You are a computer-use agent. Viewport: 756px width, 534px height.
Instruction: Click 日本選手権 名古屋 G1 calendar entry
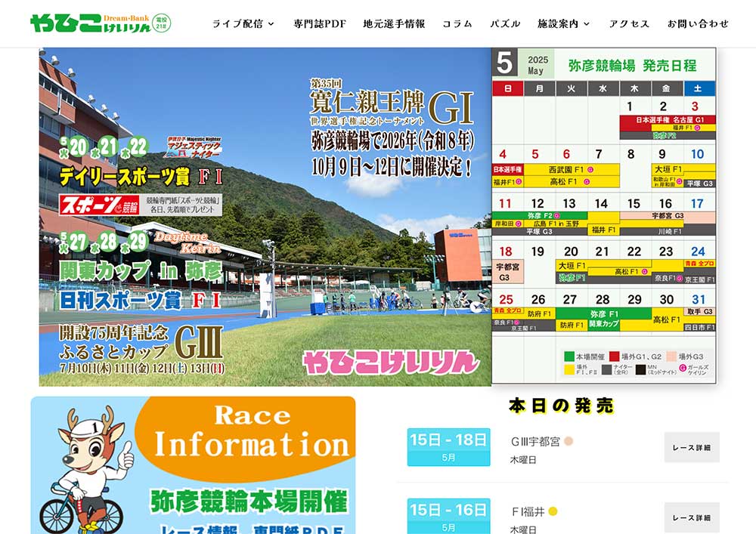click(x=668, y=120)
